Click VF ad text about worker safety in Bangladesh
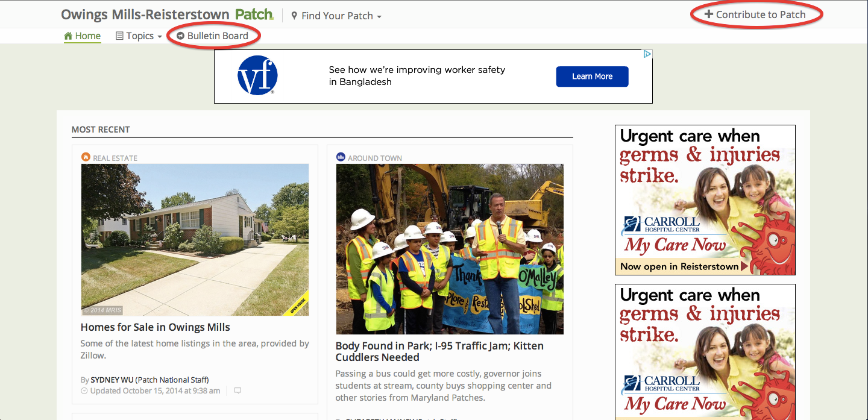This screenshot has height=420, width=868. pyautogui.click(x=417, y=76)
